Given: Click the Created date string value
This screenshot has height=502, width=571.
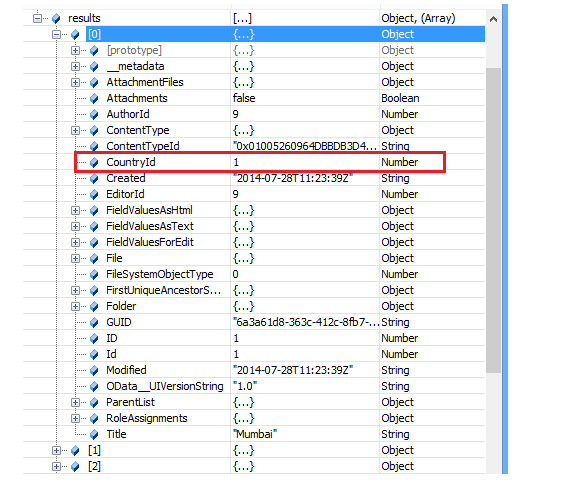Looking at the screenshot, I should click(293, 178).
